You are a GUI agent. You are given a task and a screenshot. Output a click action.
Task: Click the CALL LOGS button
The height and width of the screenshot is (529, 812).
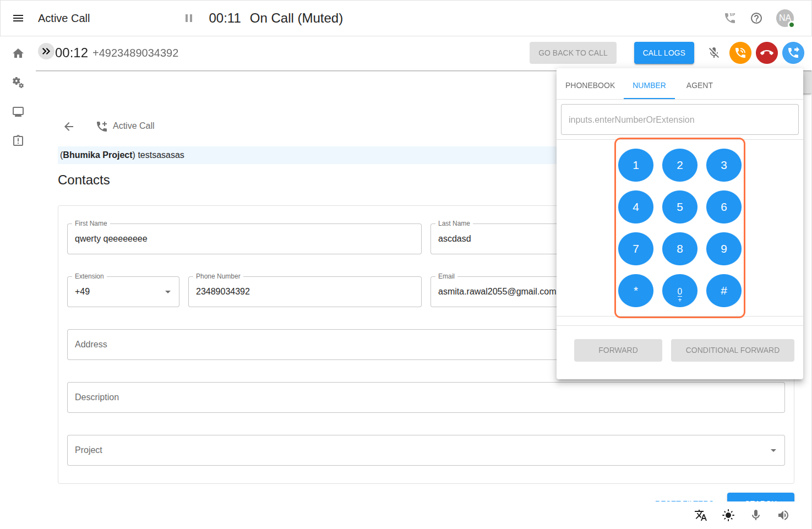[x=663, y=53]
